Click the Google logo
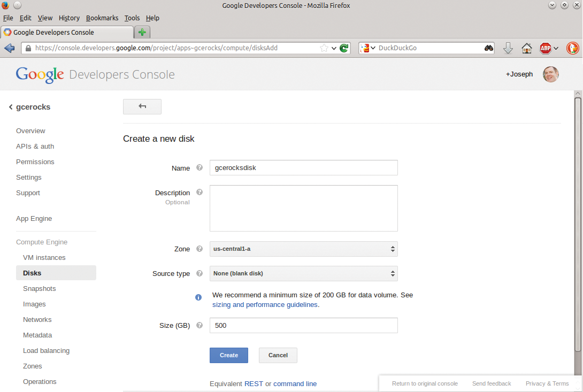This screenshot has width=583, height=392. [x=40, y=75]
